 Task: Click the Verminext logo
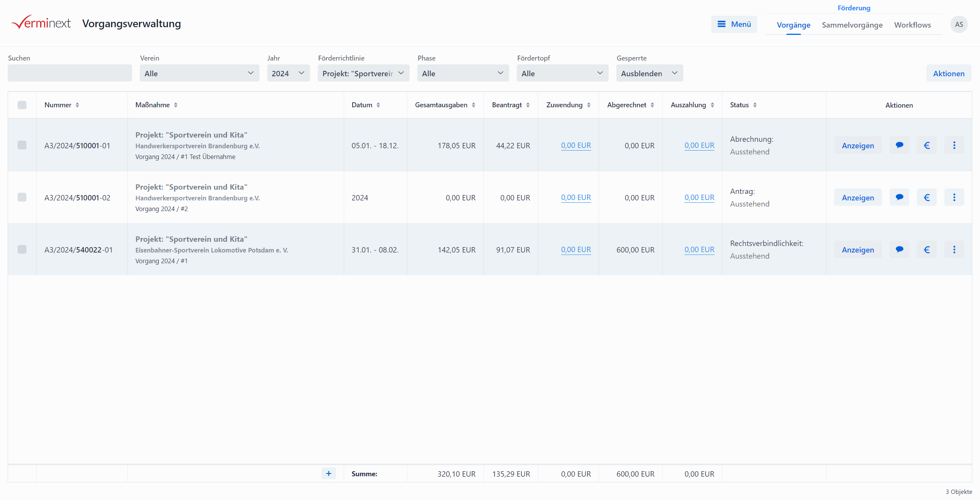click(41, 23)
